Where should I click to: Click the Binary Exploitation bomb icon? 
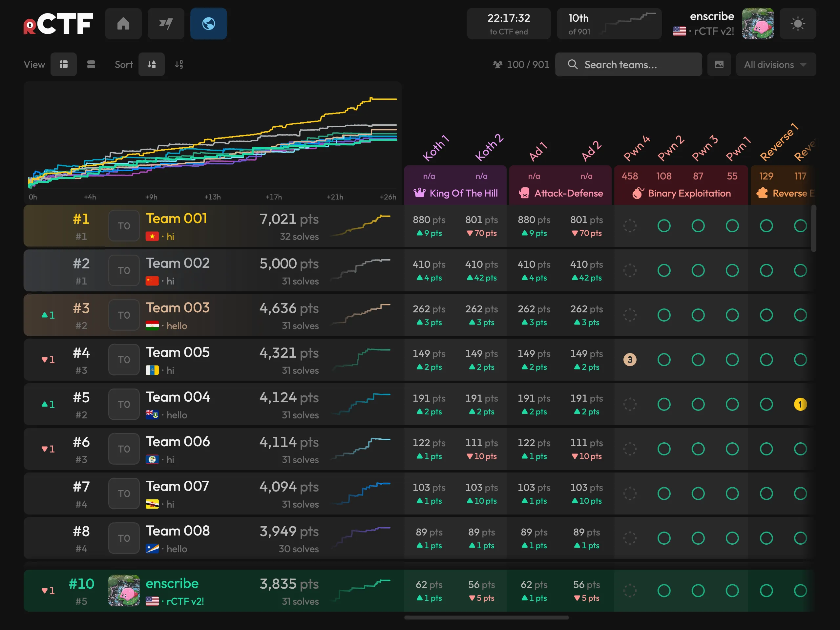pos(638,193)
